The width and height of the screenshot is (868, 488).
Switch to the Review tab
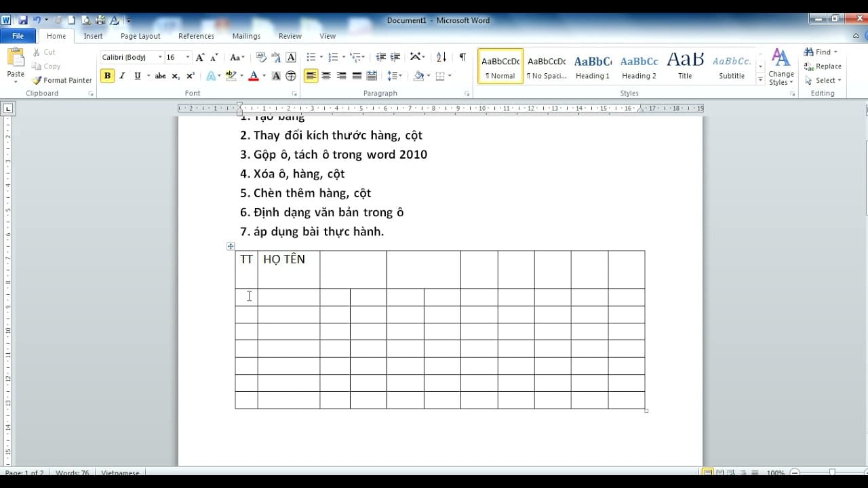coord(290,36)
